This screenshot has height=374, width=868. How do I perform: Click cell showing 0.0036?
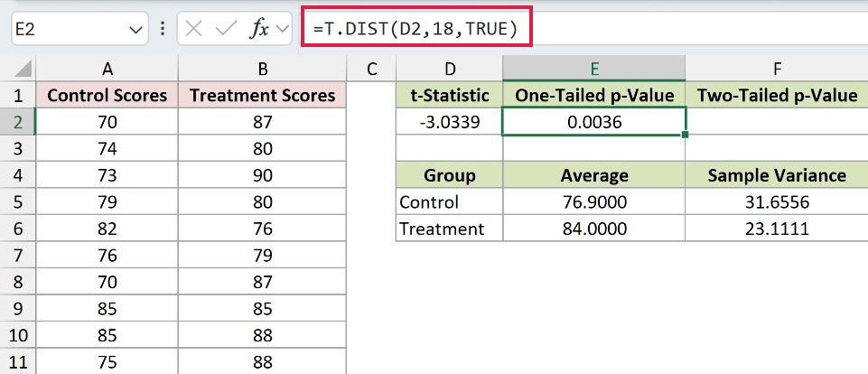point(594,122)
